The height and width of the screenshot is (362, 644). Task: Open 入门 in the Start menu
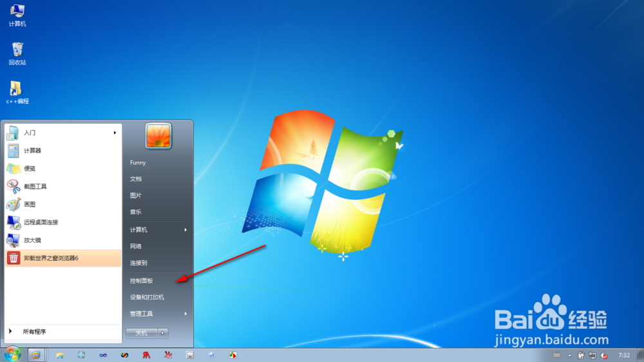pos(63,133)
